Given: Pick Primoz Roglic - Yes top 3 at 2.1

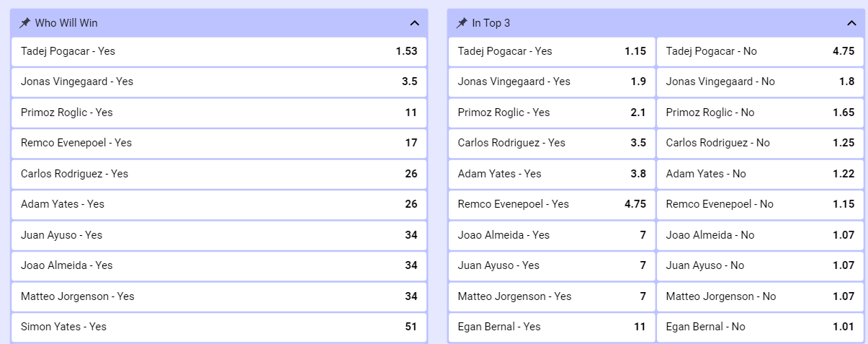Looking at the screenshot, I should pos(552,113).
